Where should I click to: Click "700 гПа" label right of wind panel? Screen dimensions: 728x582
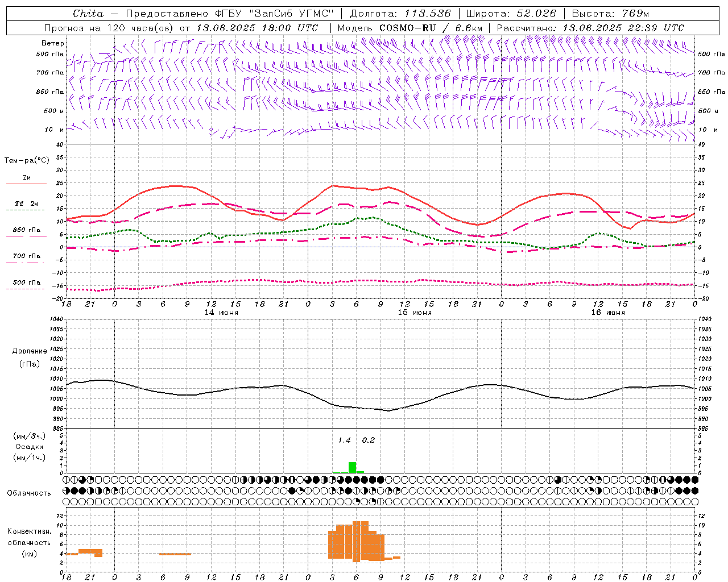(x=712, y=73)
